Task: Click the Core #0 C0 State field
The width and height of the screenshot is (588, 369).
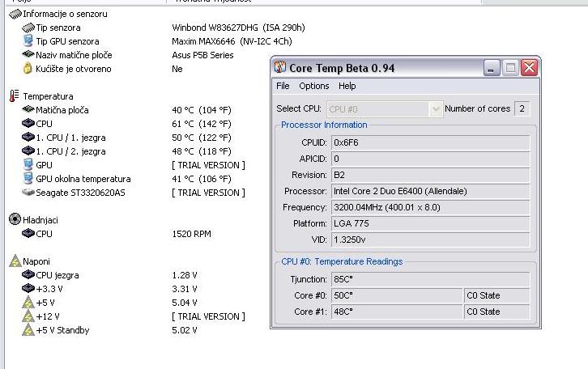Action: (x=496, y=295)
